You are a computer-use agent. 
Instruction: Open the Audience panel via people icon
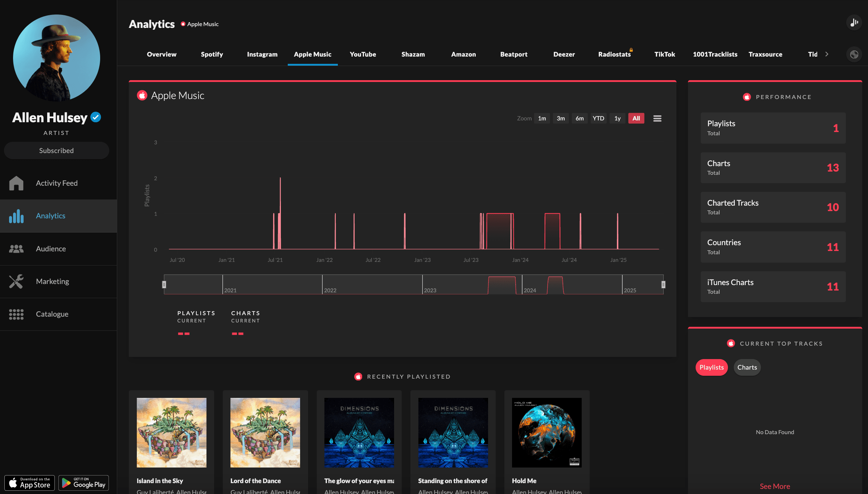click(x=16, y=248)
